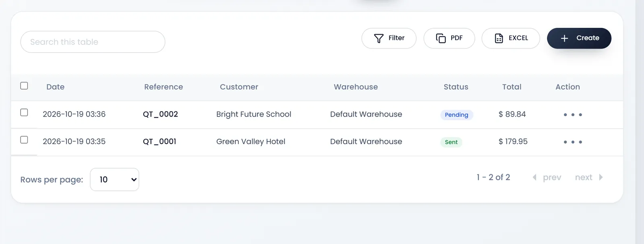
Task: Click total $ 89.84
Action: point(512,114)
